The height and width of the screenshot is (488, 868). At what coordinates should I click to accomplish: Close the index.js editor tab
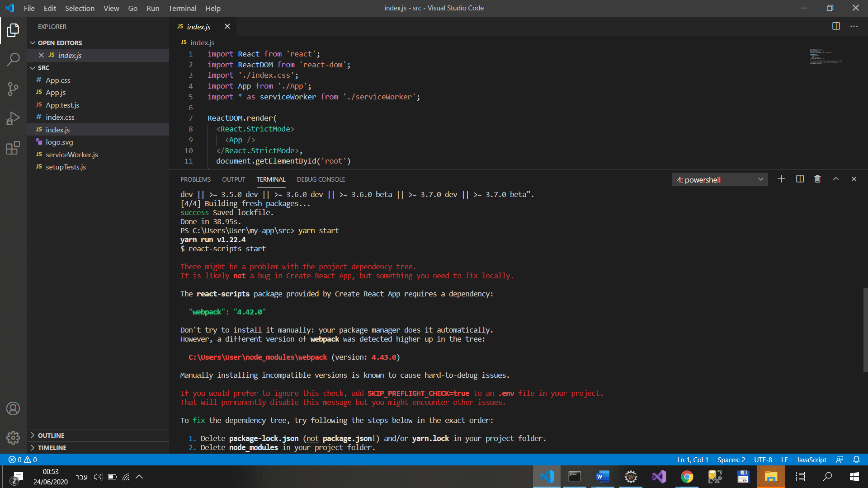point(227,27)
